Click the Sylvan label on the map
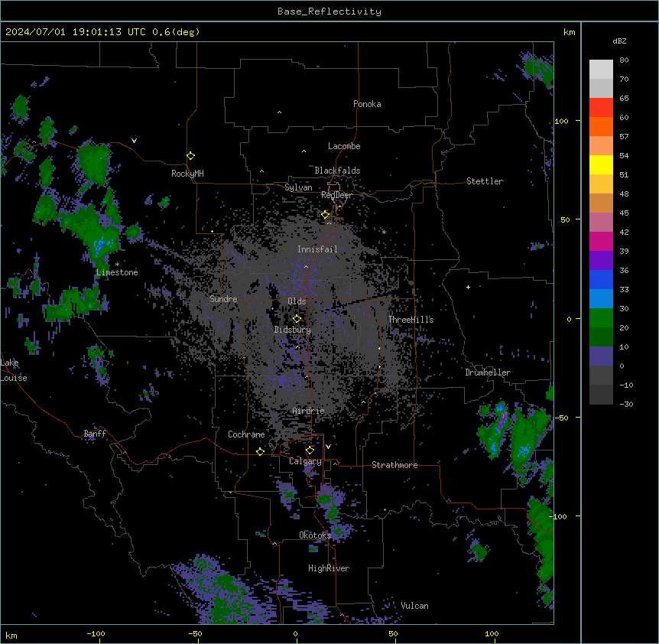This screenshot has height=644, width=659. click(x=298, y=187)
